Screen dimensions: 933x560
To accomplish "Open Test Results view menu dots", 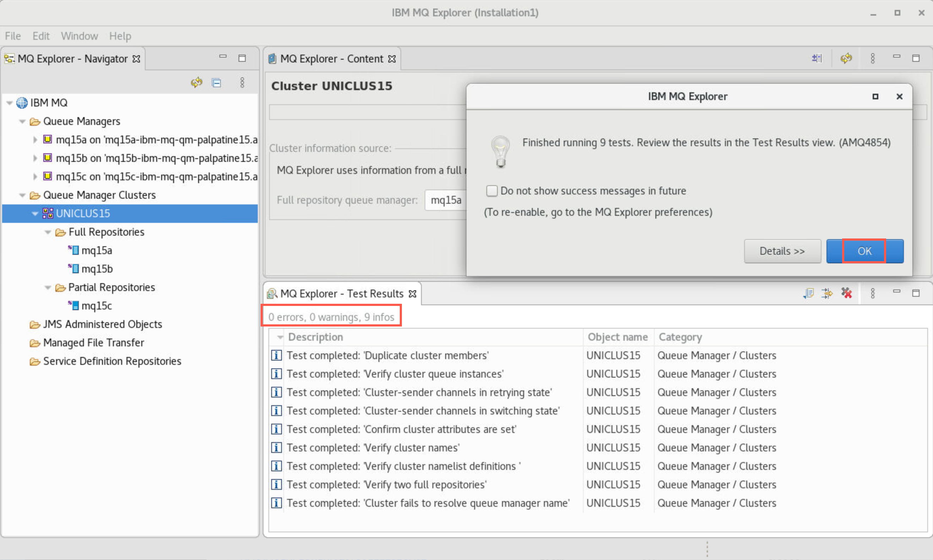I will coord(873,293).
